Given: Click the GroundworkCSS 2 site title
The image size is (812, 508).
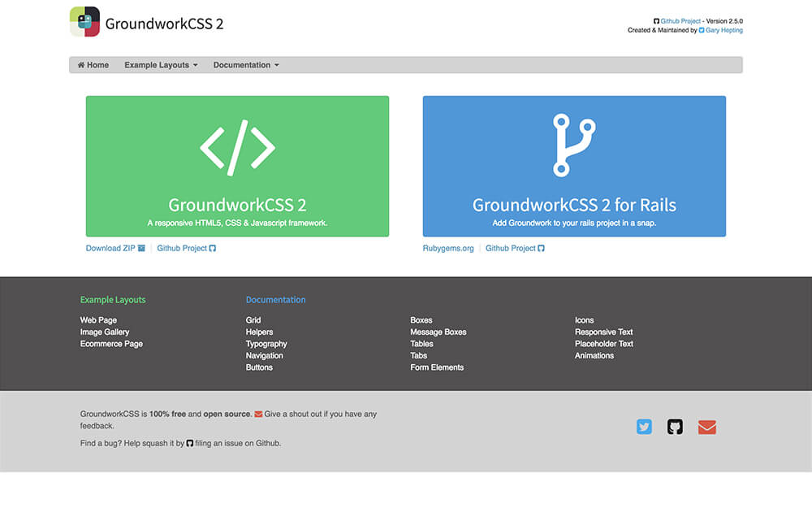Looking at the screenshot, I should [x=164, y=24].
